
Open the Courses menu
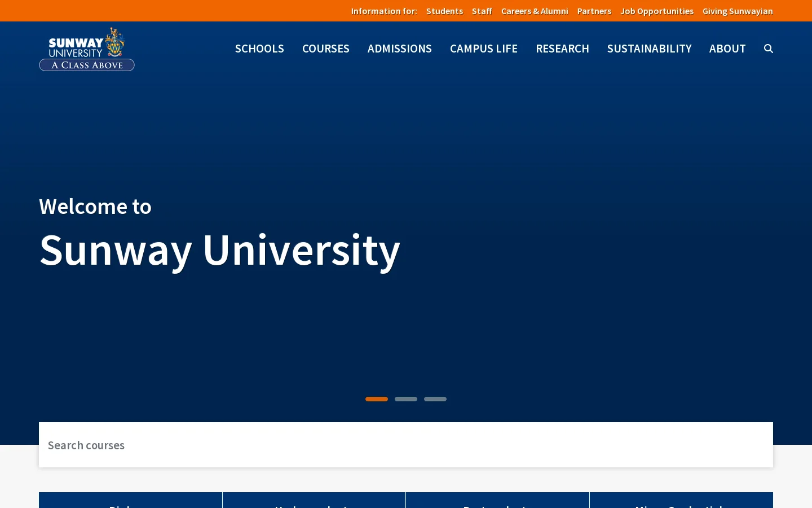click(x=326, y=49)
